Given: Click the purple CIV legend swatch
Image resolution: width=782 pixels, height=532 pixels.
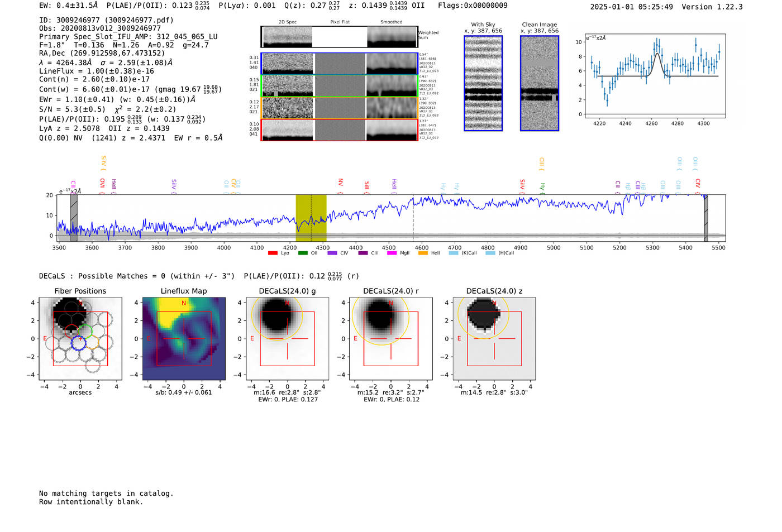Looking at the screenshot, I should 332,253.
